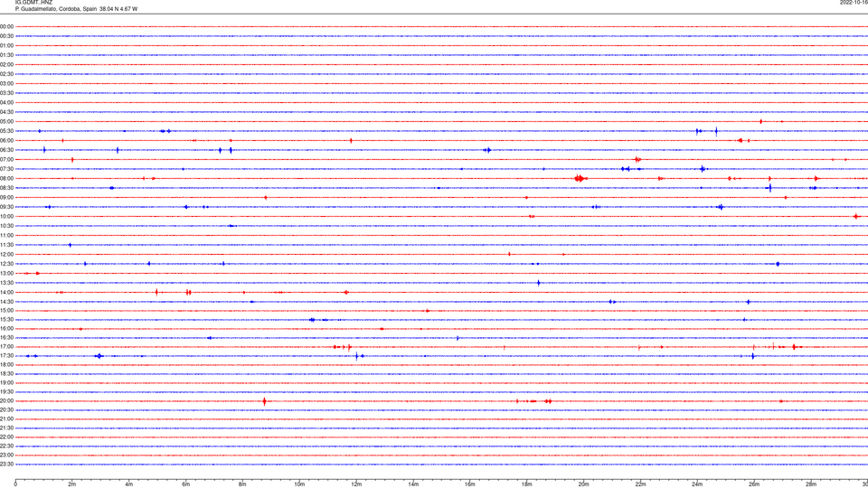The width and height of the screenshot is (868, 488).
Task: Click the 20:00 trace label
Action: (x=6, y=401)
